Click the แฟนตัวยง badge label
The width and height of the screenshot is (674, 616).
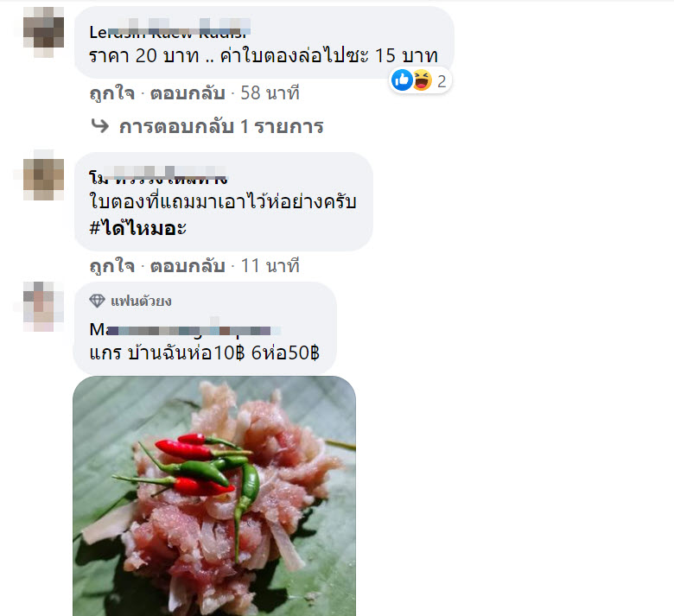point(141,301)
